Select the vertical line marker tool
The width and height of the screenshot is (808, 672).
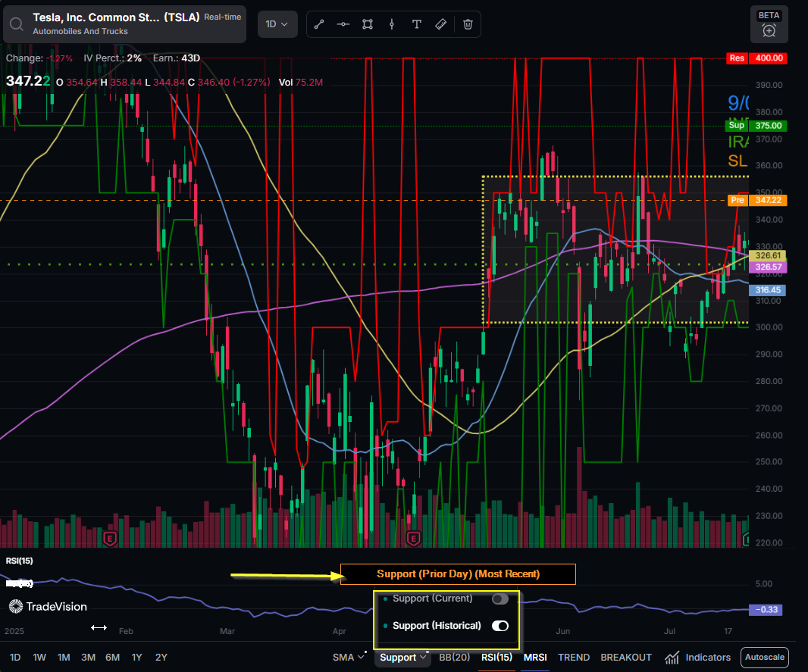(392, 24)
